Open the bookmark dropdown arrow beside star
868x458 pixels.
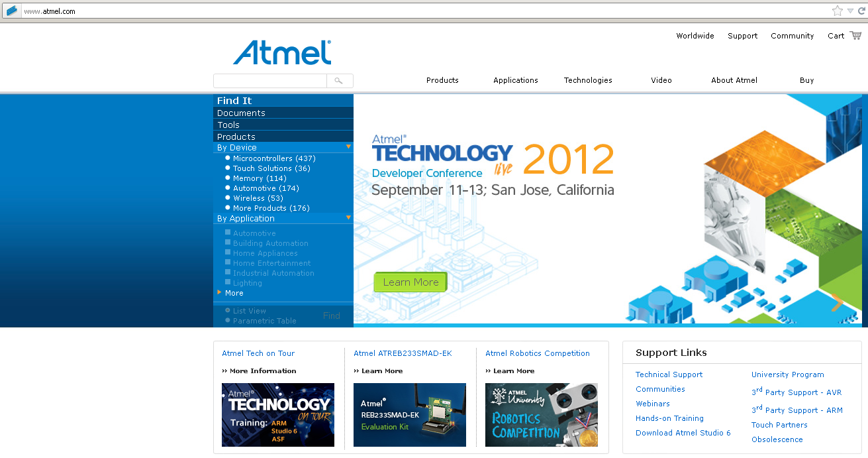click(850, 11)
